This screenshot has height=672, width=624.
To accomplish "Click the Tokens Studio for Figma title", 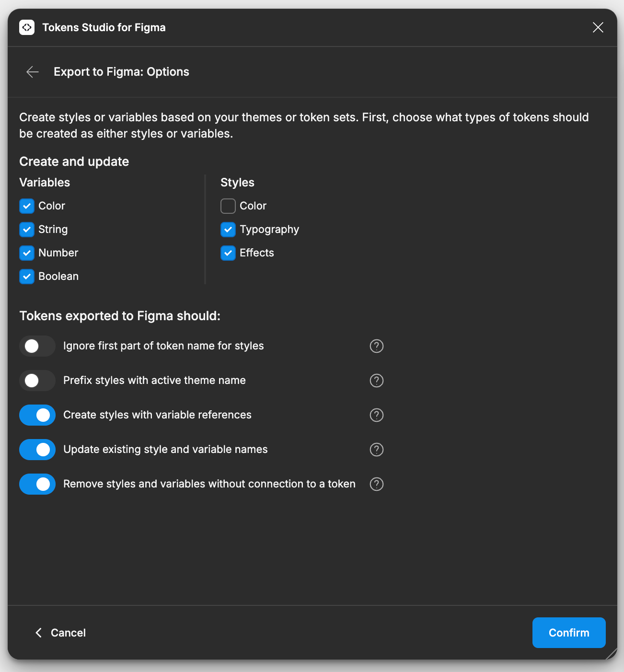I will [104, 27].
